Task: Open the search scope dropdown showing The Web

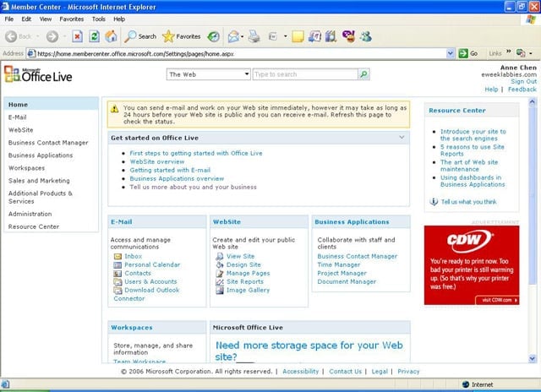Action: [209, 74]
